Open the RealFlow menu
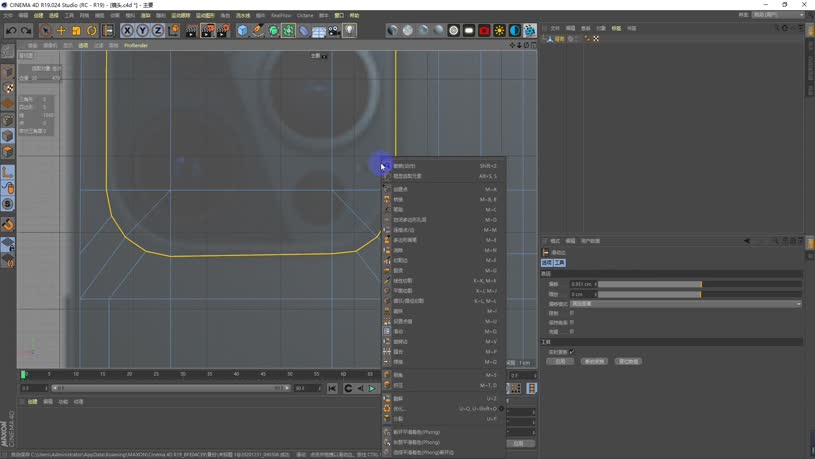 tap(281, 16)
